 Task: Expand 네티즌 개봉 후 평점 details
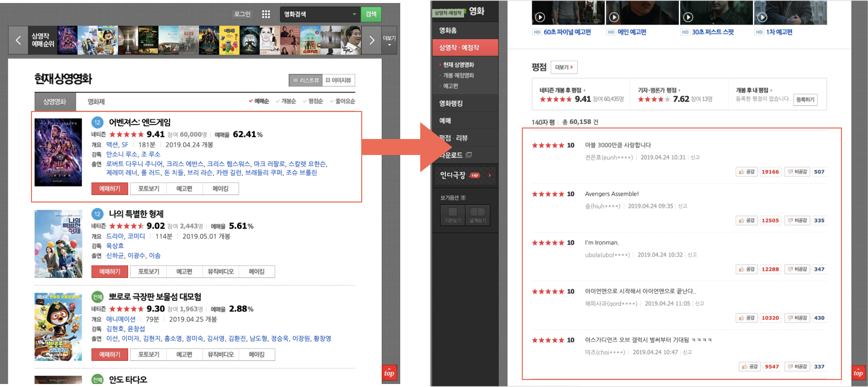tap(562, 90)
